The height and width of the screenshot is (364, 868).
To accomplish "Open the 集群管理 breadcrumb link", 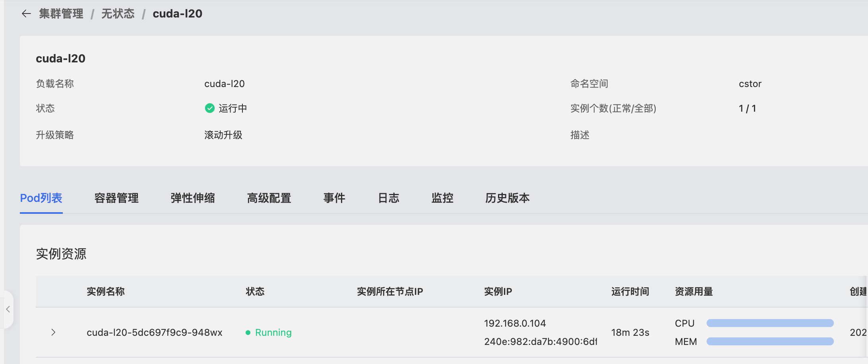I will point(61,14).
